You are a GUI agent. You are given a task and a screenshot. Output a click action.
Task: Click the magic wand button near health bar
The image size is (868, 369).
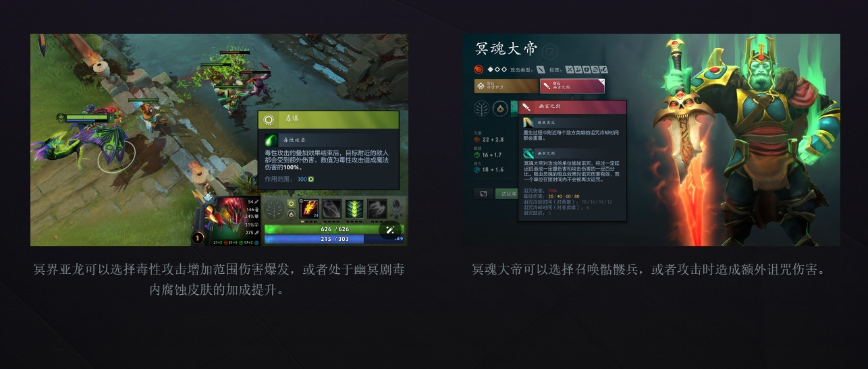point(389,229)
